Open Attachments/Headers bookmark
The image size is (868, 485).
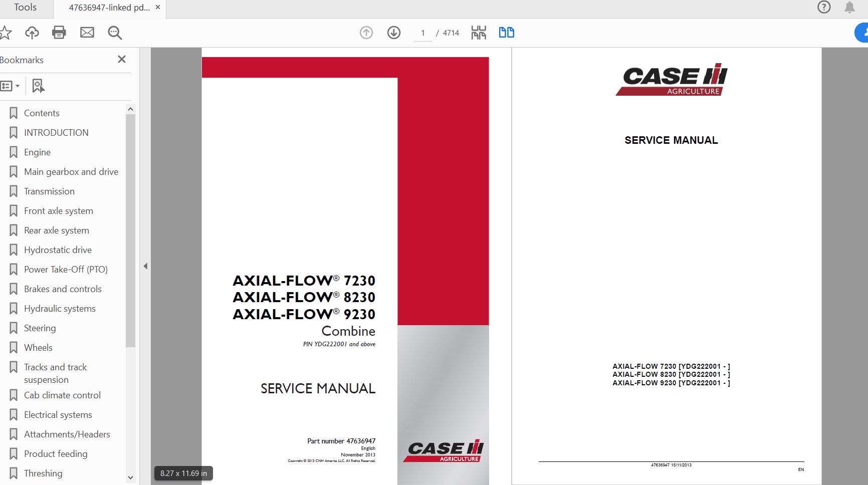(67, 434)
